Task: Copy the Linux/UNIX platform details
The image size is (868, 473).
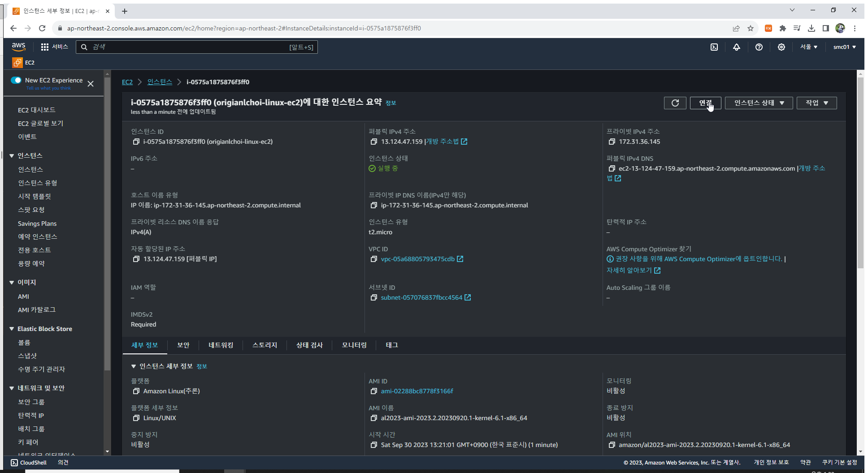Action: [136, 418]
